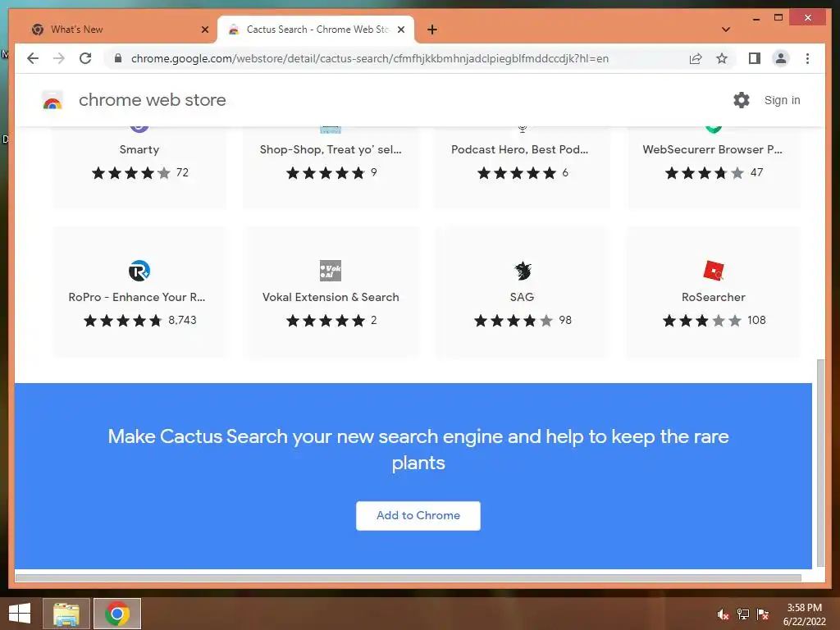
Task: Click the Make Cactus Search banner headline
Action: [x=418, y=450]
